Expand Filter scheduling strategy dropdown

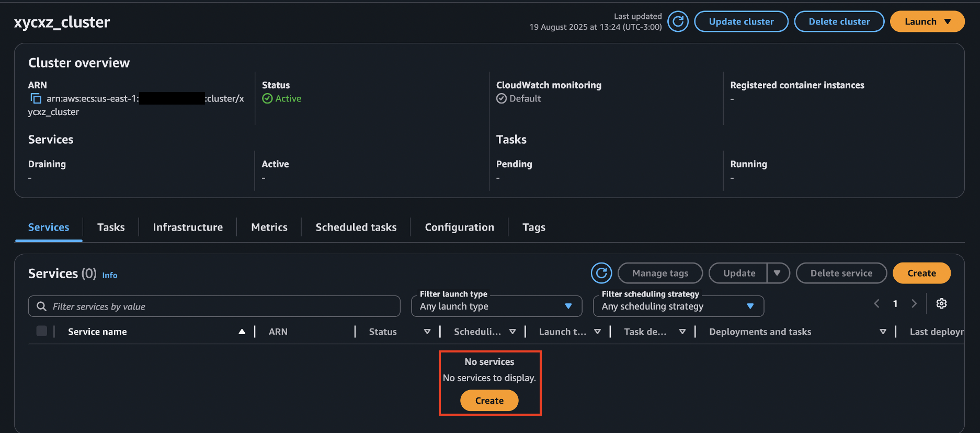[678, 306]
